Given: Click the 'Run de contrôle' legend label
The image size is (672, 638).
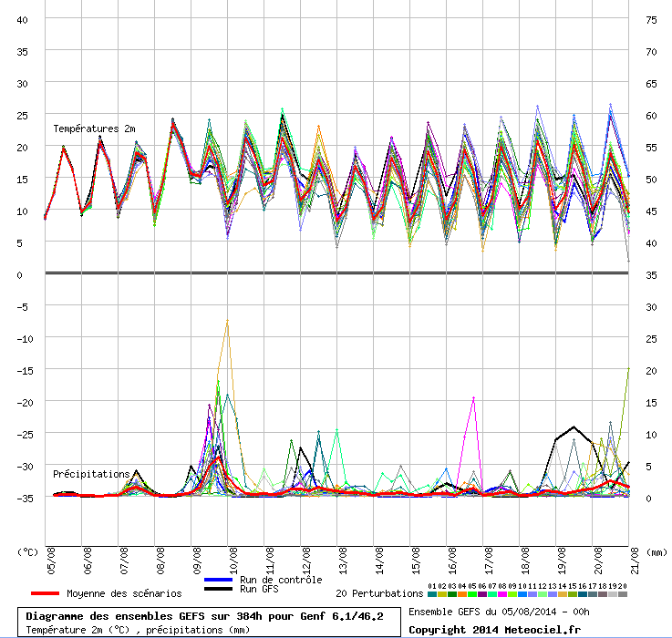Looking at the screenshot, I should point(281,580).
